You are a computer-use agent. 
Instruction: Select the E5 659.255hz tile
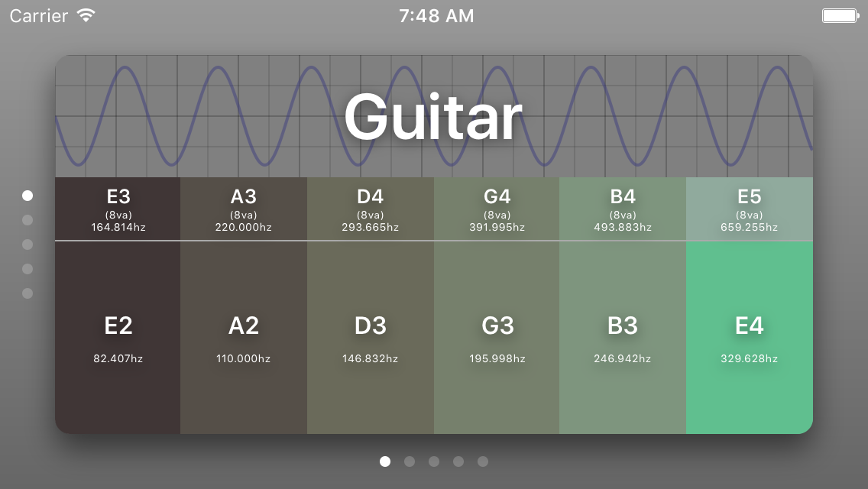click(750, 209)
